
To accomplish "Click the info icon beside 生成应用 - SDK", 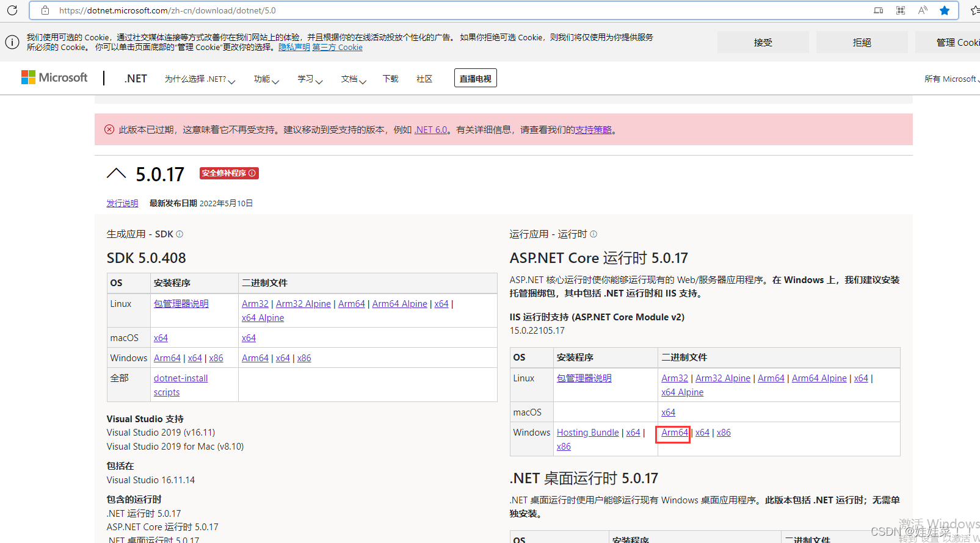I will click(x=180, y=234).
